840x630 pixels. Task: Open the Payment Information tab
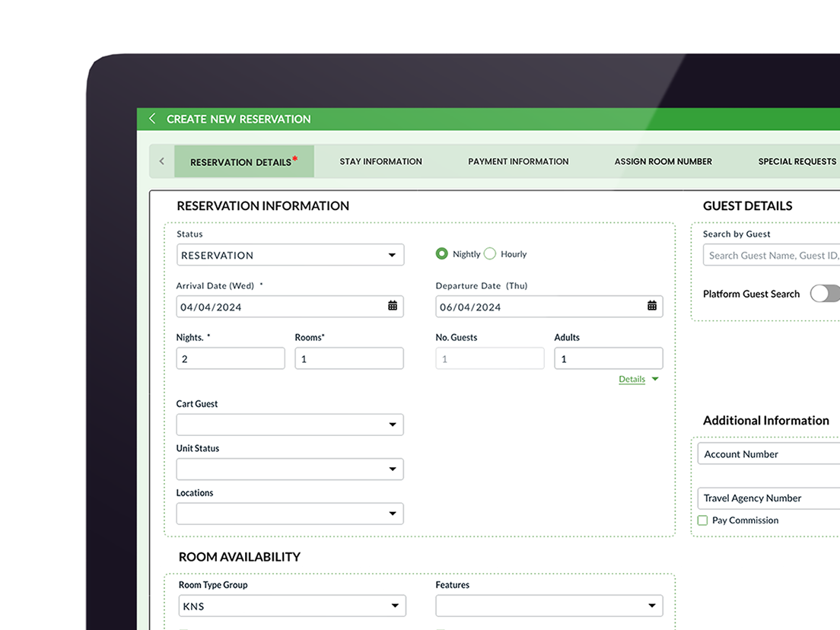point(518,161)
